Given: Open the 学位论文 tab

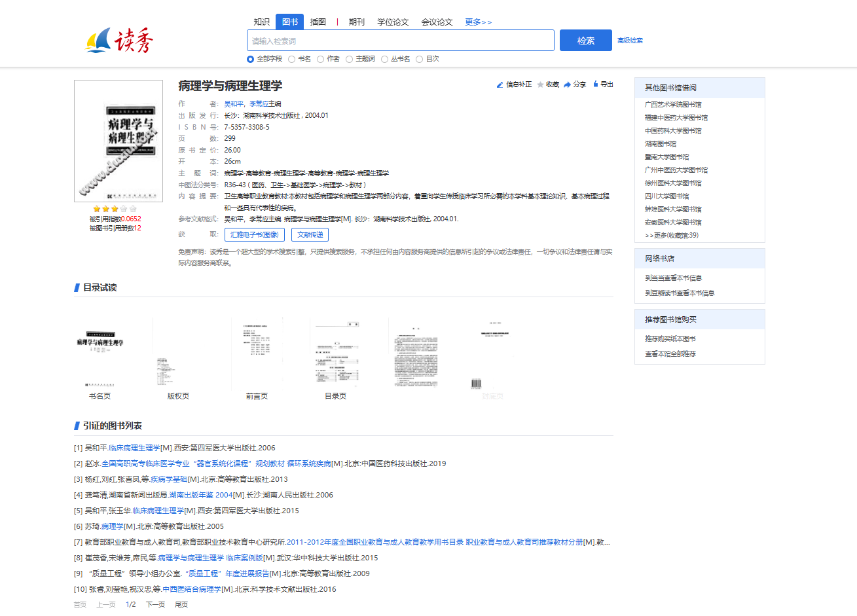Looking at the screenshot, I should 393,22.
